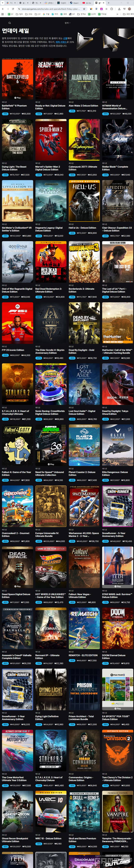This screenshot has height=868, width=134.
Task: Open DOOM Eternal Deluxe Edition cover
Action: point(117,628)
